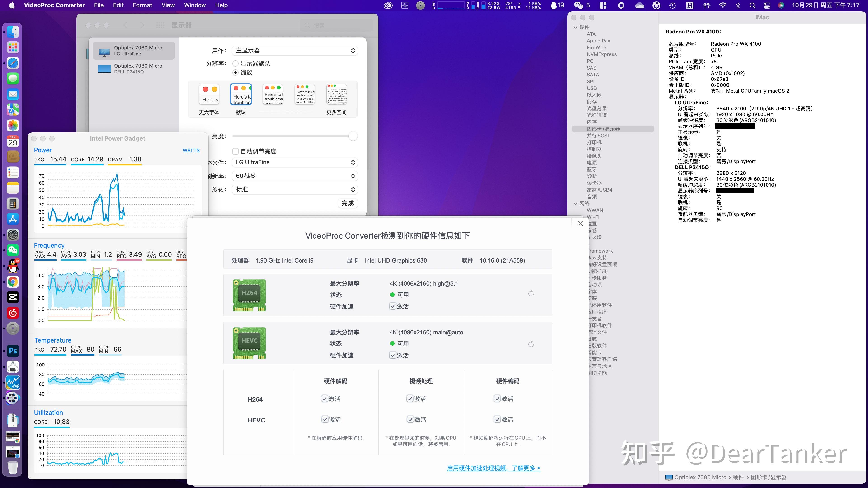Toggle HEVC hardware encoding checkbox

(x=497, y=420)
